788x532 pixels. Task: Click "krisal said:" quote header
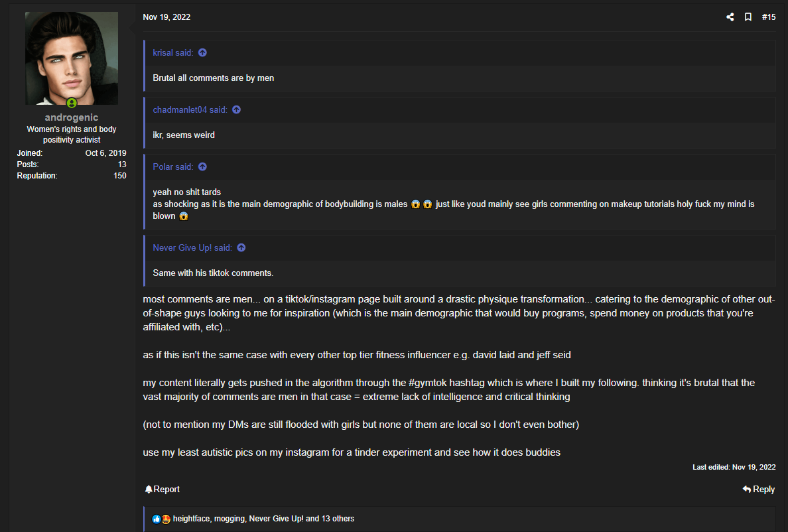(174, 53)
